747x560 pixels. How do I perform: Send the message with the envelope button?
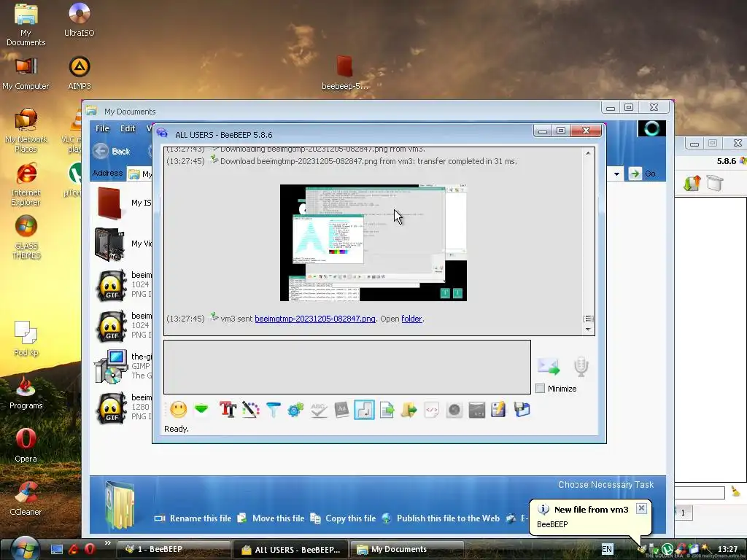pyautogui.click(x=549, y=366)
